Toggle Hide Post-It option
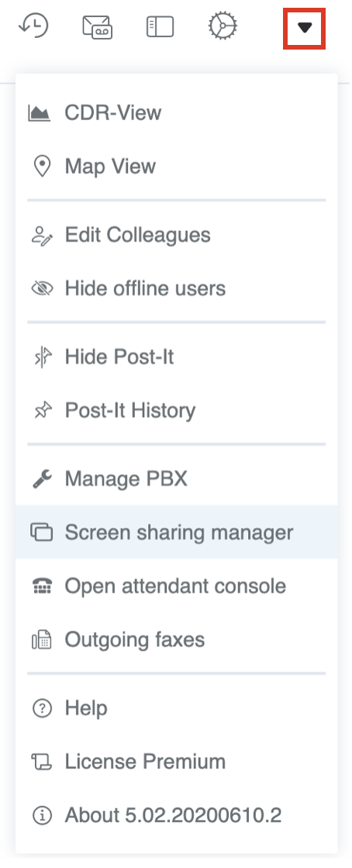 point(177,356)
